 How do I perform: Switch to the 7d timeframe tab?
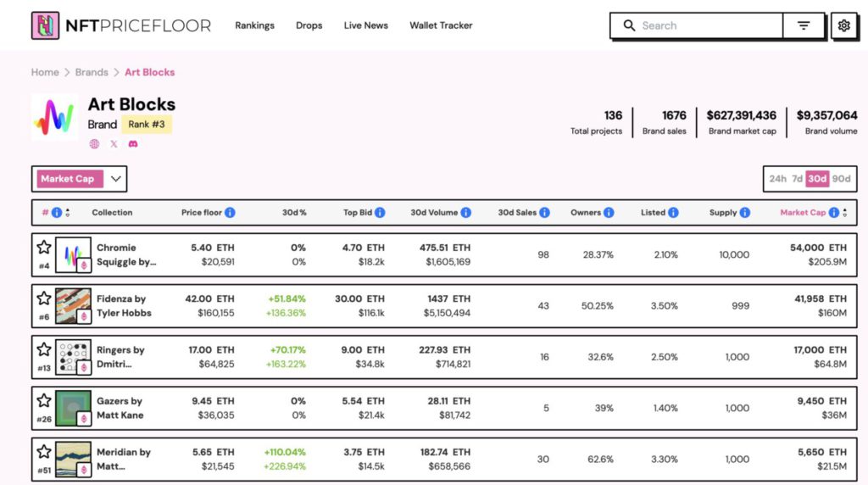point(797,179)
